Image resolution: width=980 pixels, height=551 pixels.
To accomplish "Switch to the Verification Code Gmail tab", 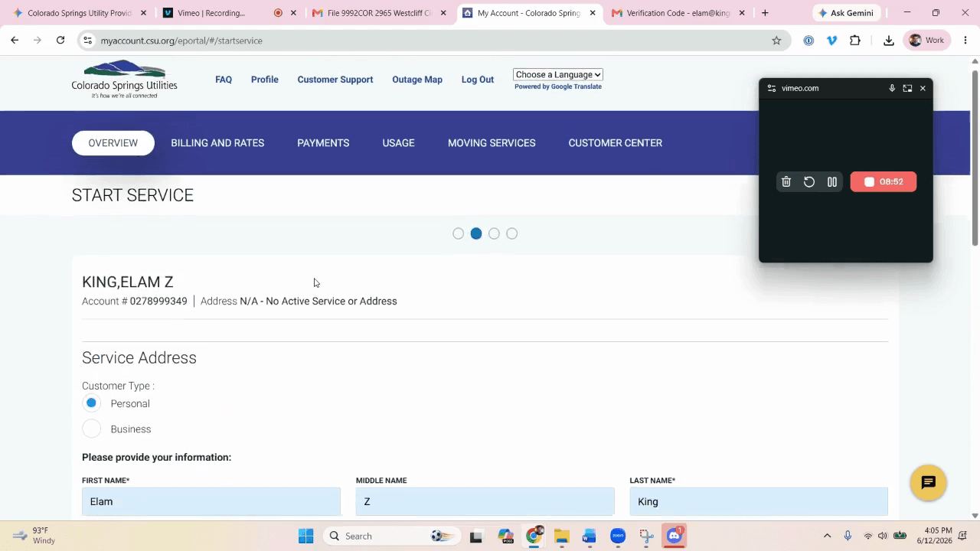I will pos(678,13).
